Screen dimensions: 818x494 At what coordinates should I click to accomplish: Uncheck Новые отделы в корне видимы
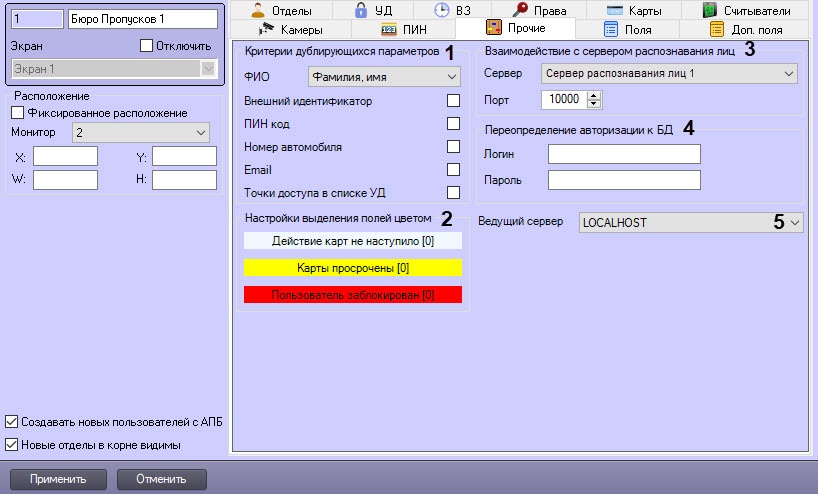(12, 444)
